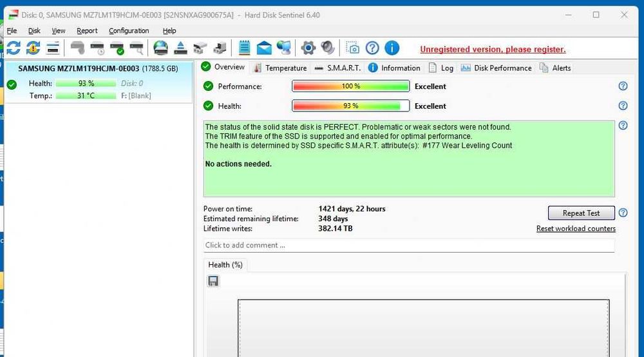644x357 pixels.
Task: Click the Disk: 0 label in sidebar
Action: pyautogui.click(x=132, y=83)
